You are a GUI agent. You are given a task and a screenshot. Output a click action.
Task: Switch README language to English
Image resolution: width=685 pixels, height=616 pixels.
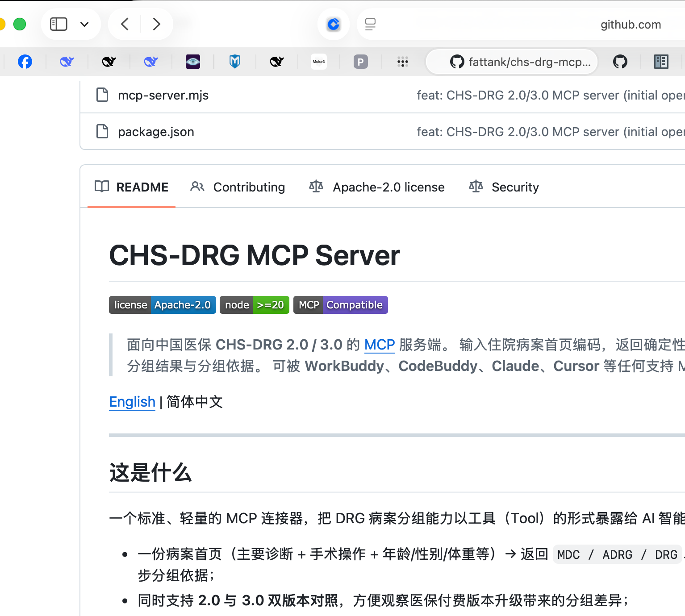click(x=132, y=402)
